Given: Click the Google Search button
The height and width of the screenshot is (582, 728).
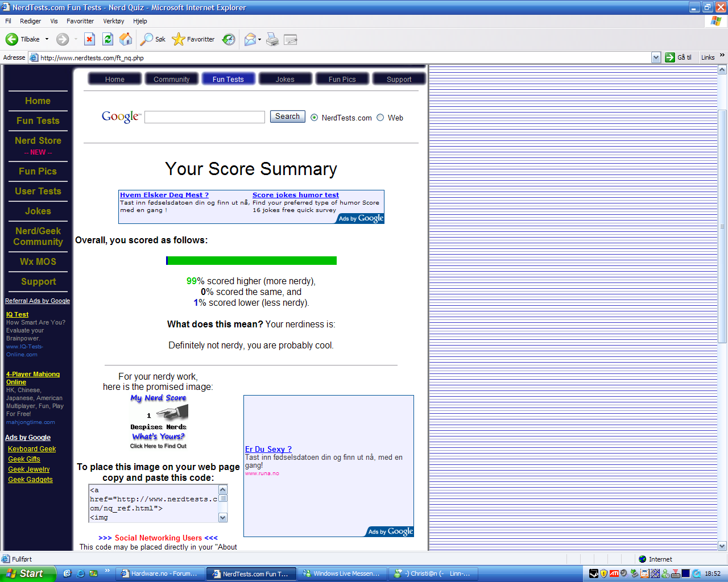Looking at the screenshot, I should pos(287,117).
